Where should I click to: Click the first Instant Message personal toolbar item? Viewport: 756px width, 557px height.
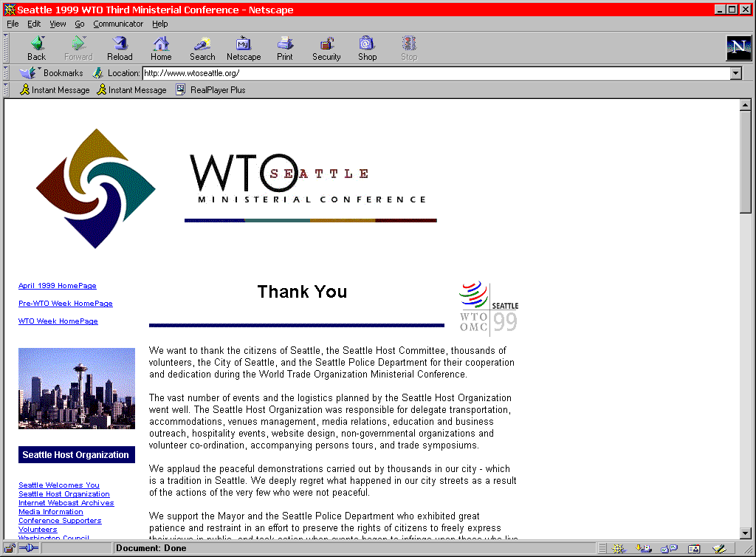click(55, 89)
